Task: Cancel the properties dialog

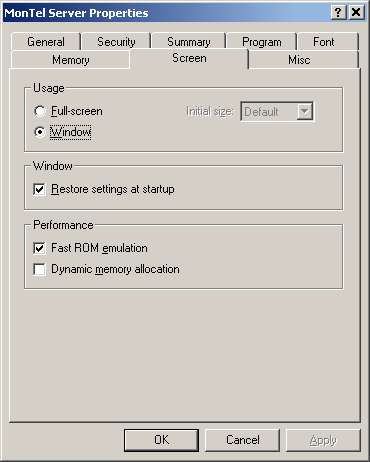Action: pos(242,440)
